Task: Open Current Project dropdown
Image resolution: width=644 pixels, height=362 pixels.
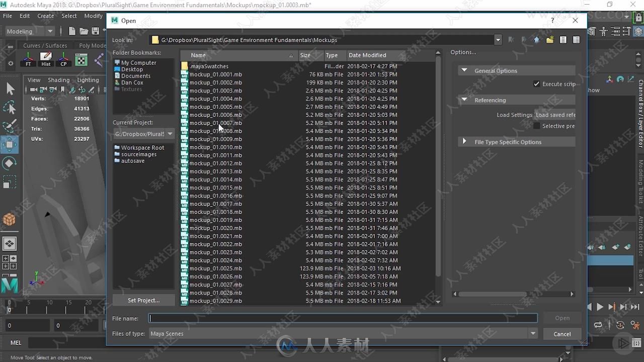Action: click(x=170, y=134)
